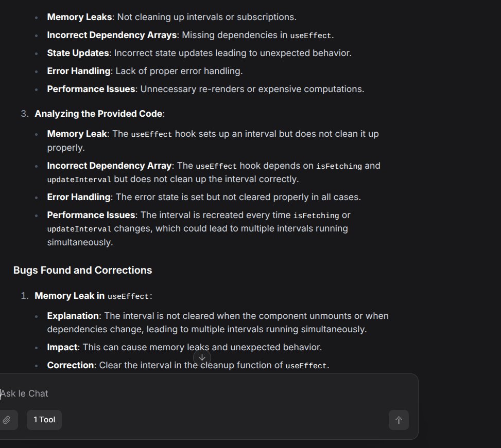
Task: Select the Analyzing the Provided Code item
Action: [99, 114]
